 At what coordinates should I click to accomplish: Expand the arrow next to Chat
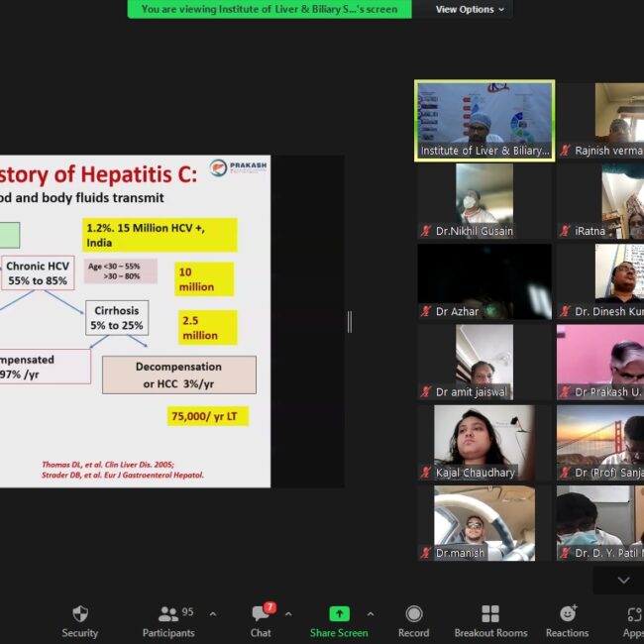click(288, 614)
